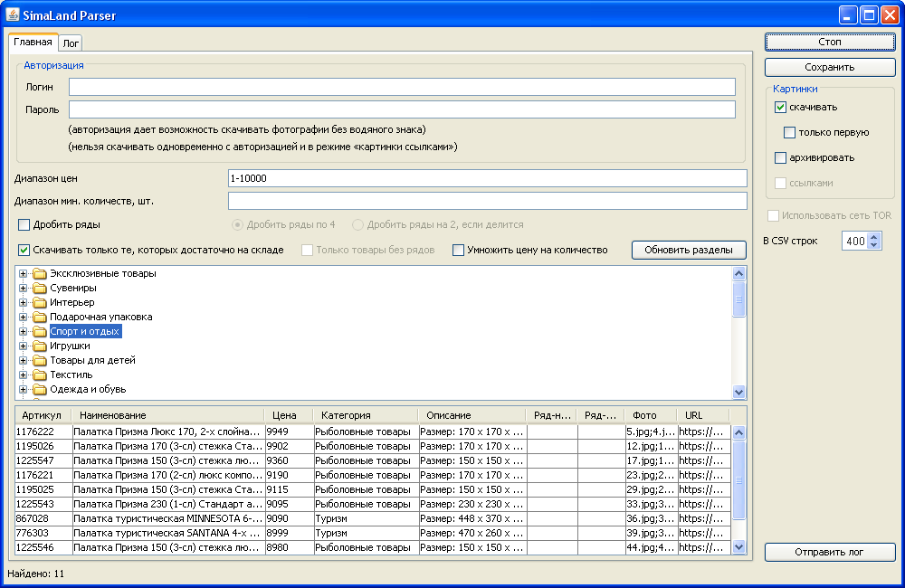Click results table scrollbar down arrow
The height and width of the screenshot is (588, 905).
coord(738,547)
